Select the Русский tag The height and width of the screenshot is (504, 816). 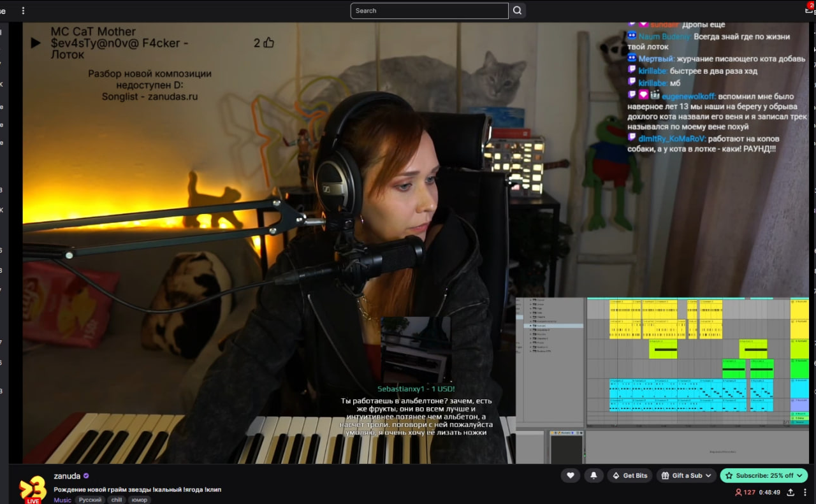[x=90, y=500]
